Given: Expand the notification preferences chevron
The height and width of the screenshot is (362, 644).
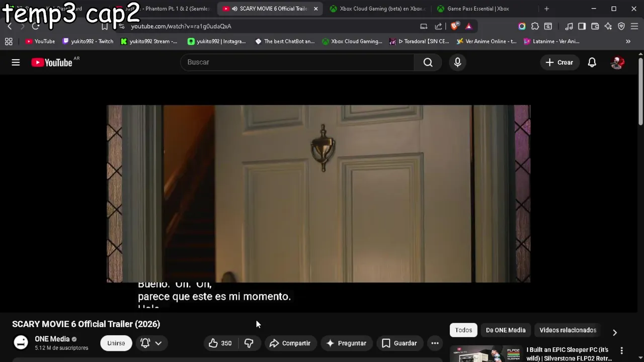Looking at the screenshot, I should tap(158, 343).
